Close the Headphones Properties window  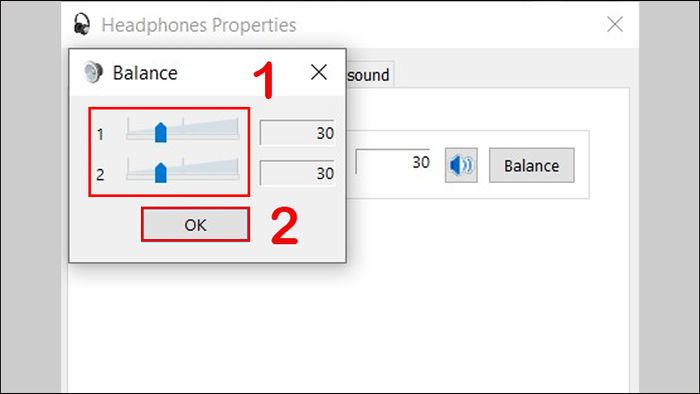615,25
